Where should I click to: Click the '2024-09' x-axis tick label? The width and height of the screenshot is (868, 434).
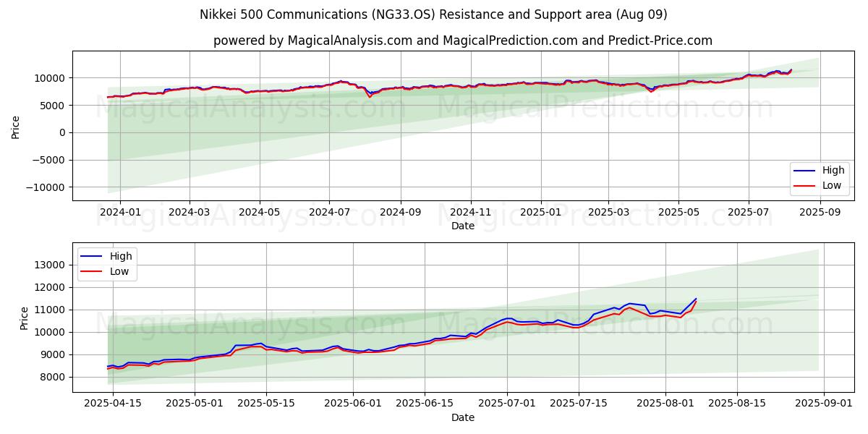(x=400, y=213)
